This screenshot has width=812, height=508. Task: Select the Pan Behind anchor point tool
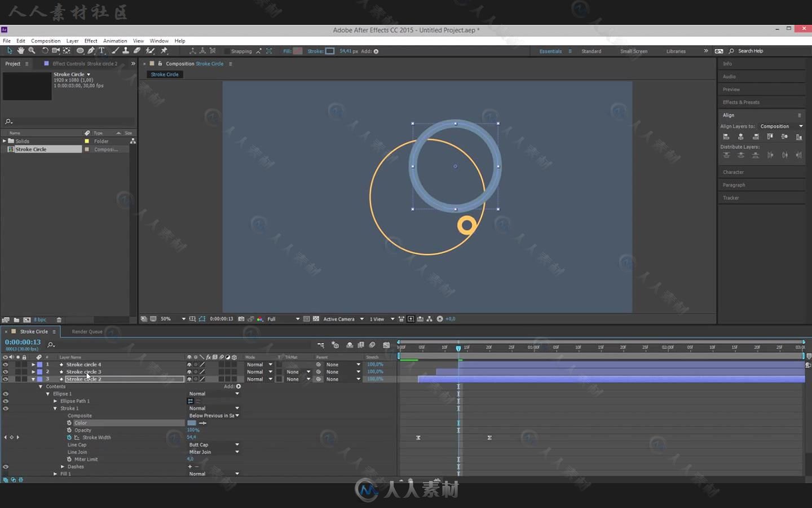coord(67,51)
